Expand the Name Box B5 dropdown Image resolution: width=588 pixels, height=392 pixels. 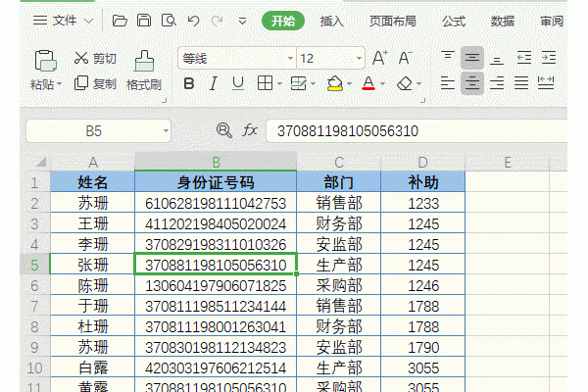(x=166, y=131)
